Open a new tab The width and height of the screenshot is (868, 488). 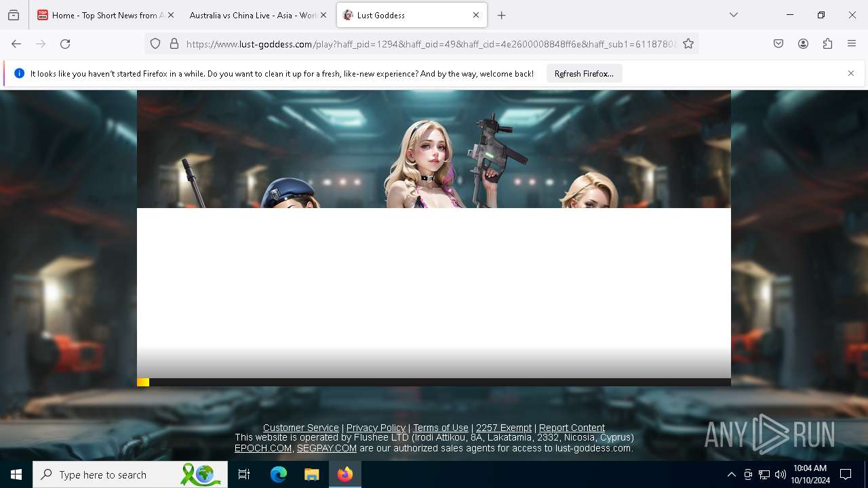click(502, 15)
